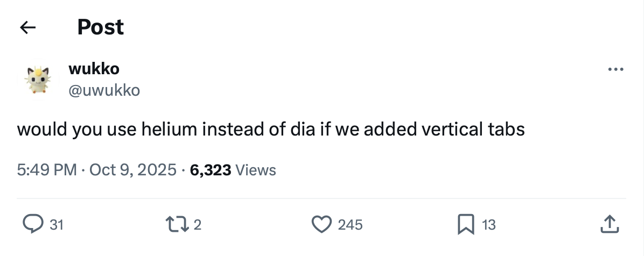
Task: Click the 31 replies count
Action: [57, 225]
